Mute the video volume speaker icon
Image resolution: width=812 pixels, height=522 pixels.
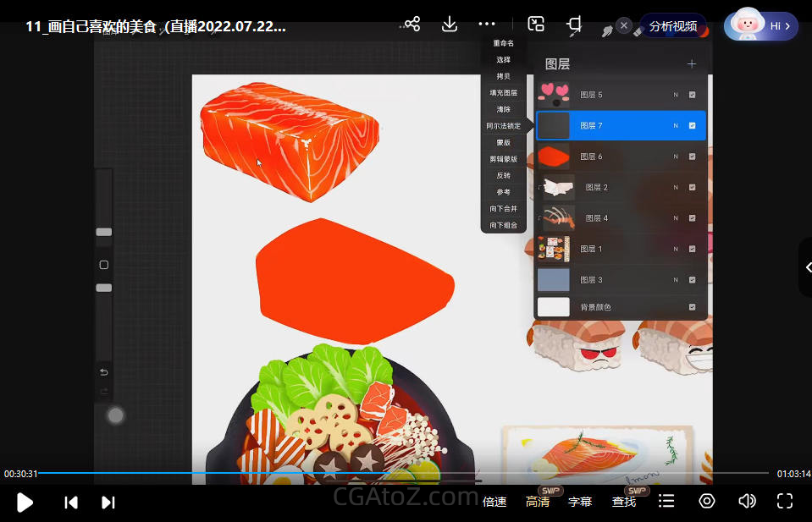(x=746, y=501)
